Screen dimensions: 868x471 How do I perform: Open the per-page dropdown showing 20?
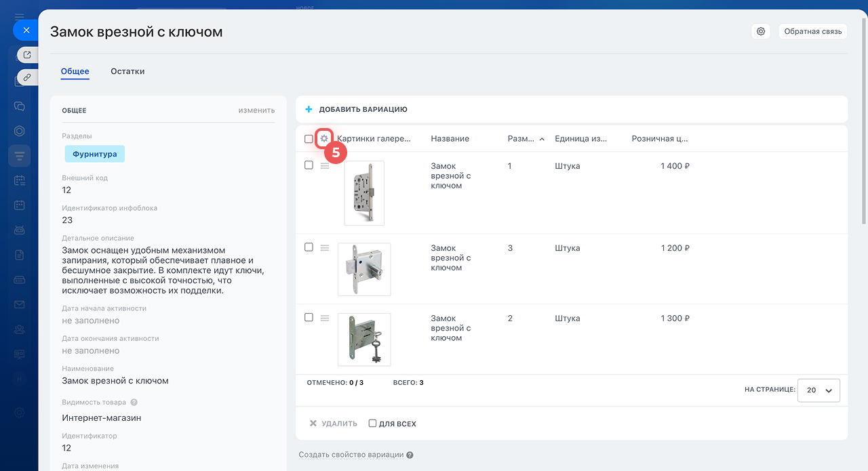[x=819, y=390]
